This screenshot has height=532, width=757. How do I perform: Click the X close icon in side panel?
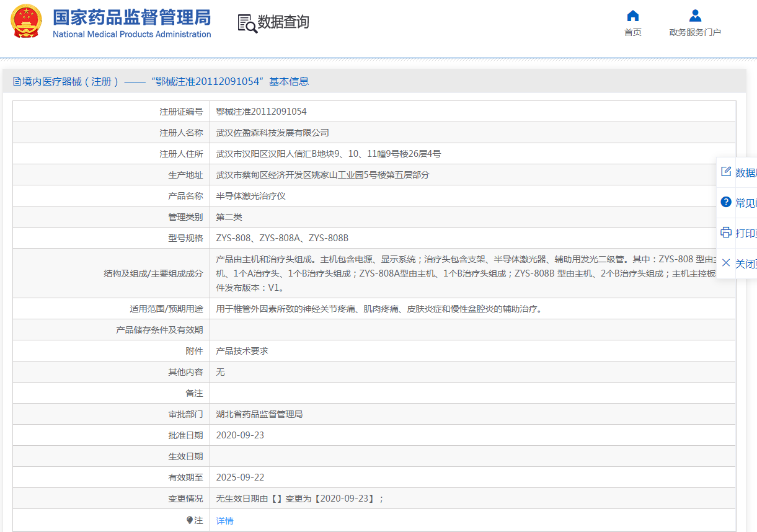point(726,263)
